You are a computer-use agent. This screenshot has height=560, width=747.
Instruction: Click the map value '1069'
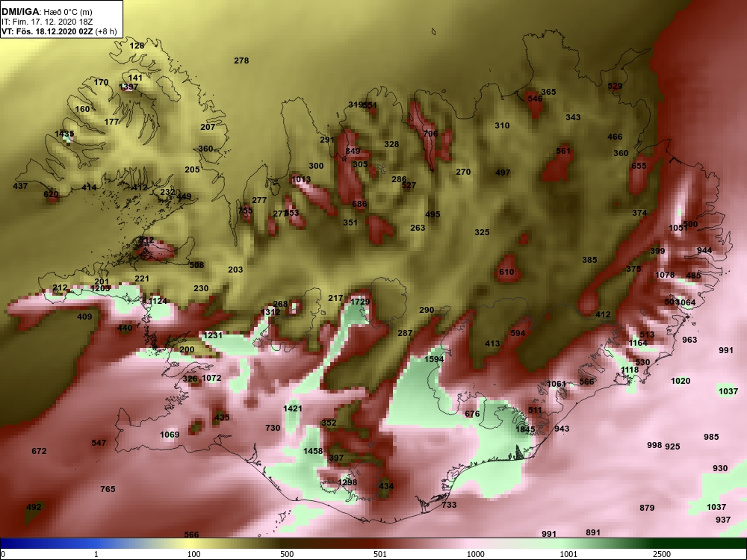pyautogui.click(x=170, y=435)
